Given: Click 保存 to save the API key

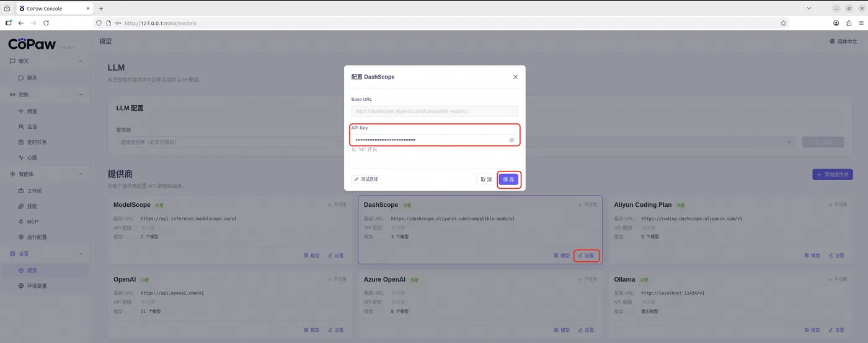Looking at the screenshot, I should pos(508,179).
